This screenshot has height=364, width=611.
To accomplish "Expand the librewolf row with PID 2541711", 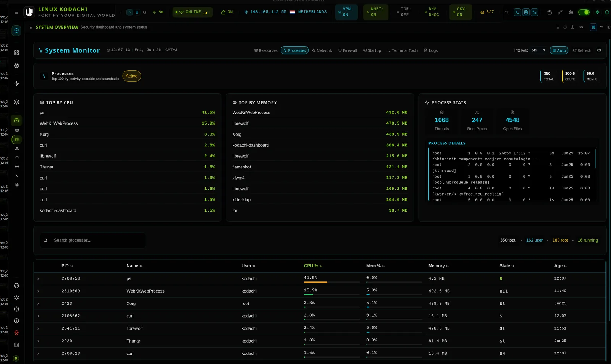I will 38,329.
